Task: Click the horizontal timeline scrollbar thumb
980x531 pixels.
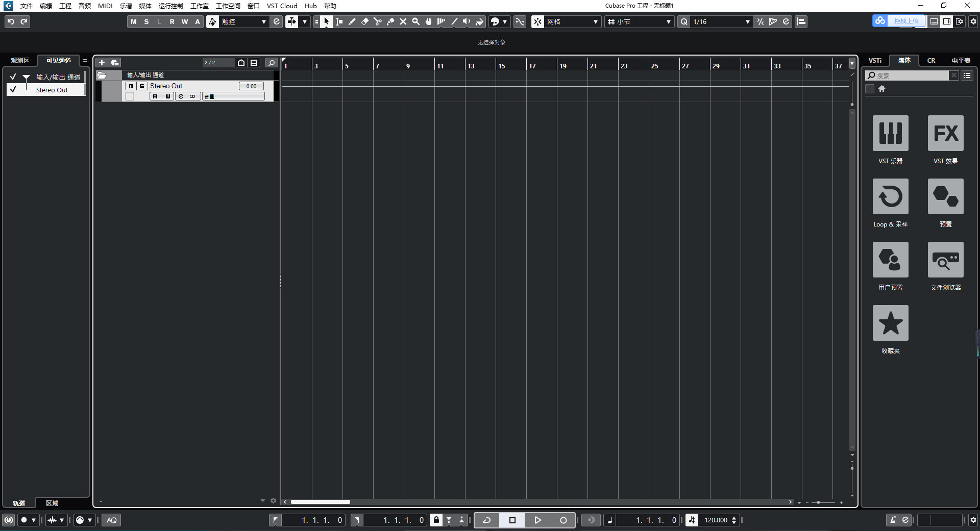Action: click(320, 502)
